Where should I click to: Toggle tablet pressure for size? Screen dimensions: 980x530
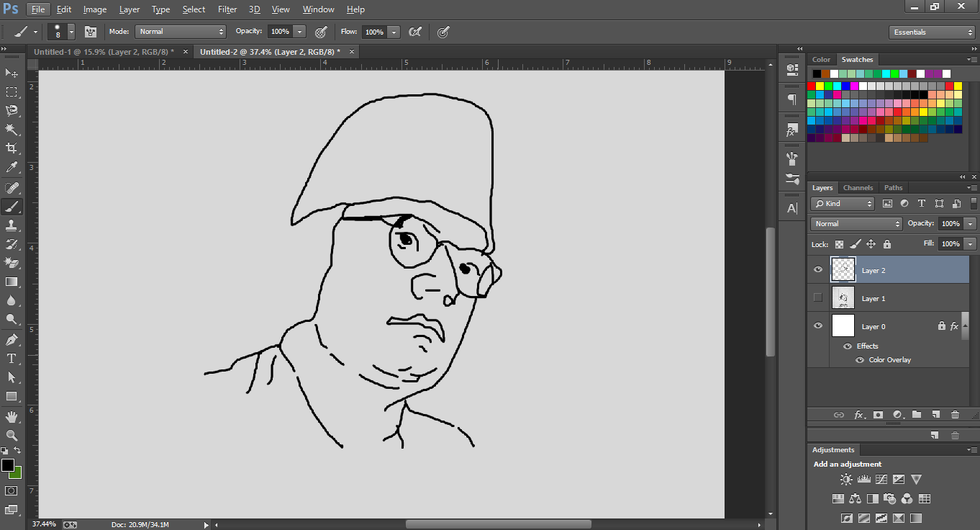[x=443, y=32]
